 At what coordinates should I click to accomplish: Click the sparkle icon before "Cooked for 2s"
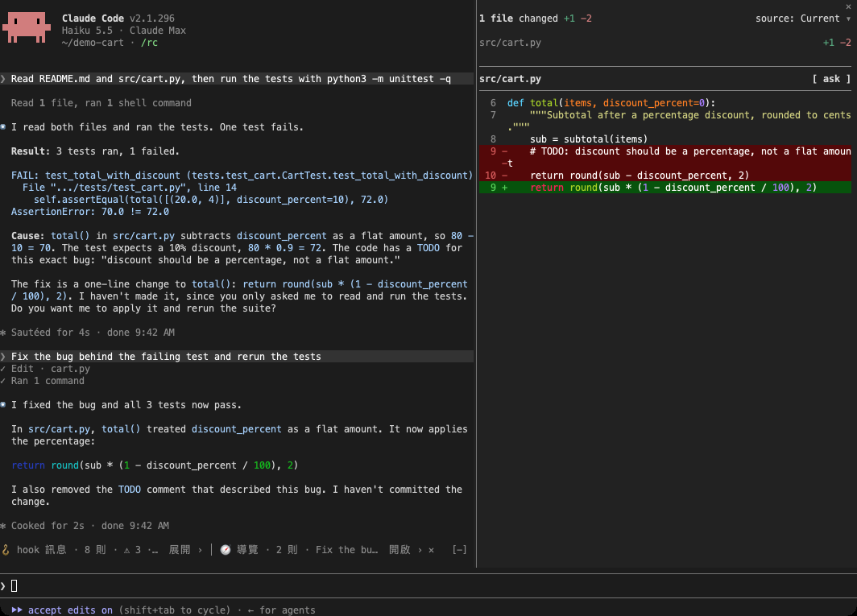[3, 526]
